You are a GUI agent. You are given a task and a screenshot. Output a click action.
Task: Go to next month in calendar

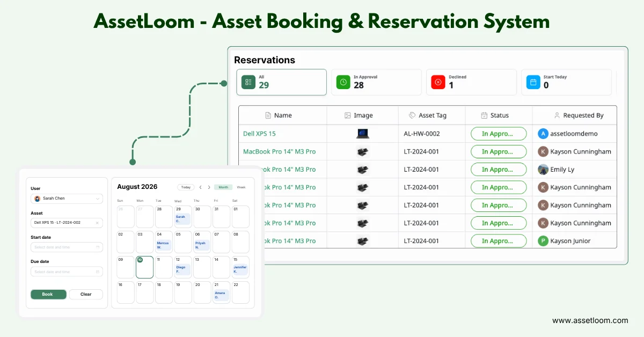coord(209,187)
